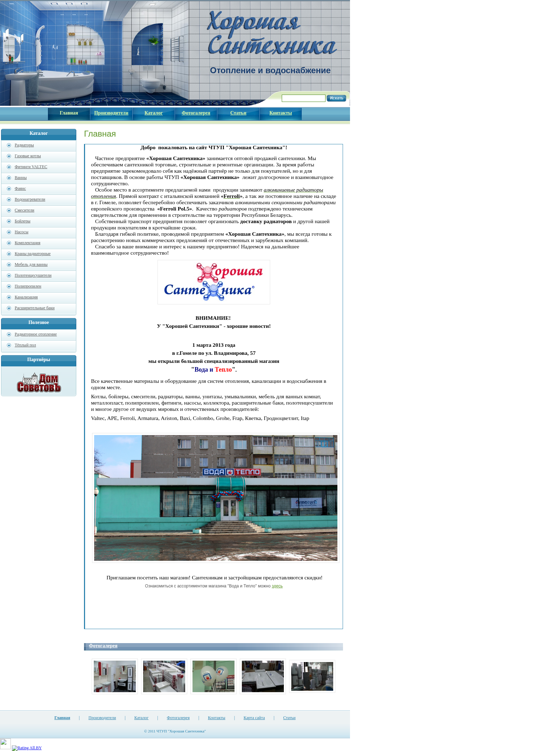
Task: Click the bullet icon beside Ванны
Action: pyautogui.click(x=9, y=178)
